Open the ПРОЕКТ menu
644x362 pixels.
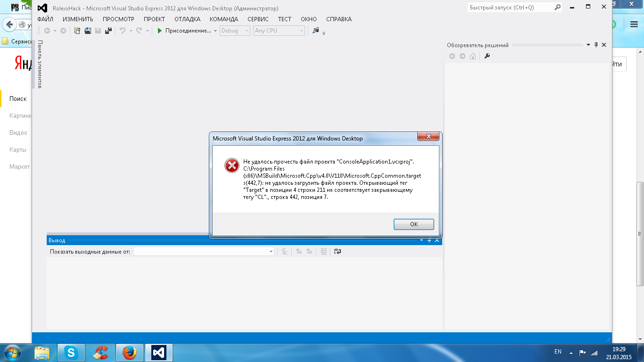coord(154,19)
